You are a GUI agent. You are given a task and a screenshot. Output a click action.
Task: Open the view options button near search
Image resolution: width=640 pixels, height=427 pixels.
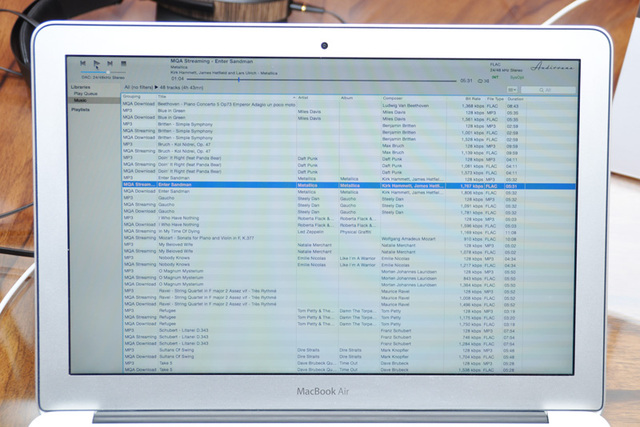[x=512, y=89]
